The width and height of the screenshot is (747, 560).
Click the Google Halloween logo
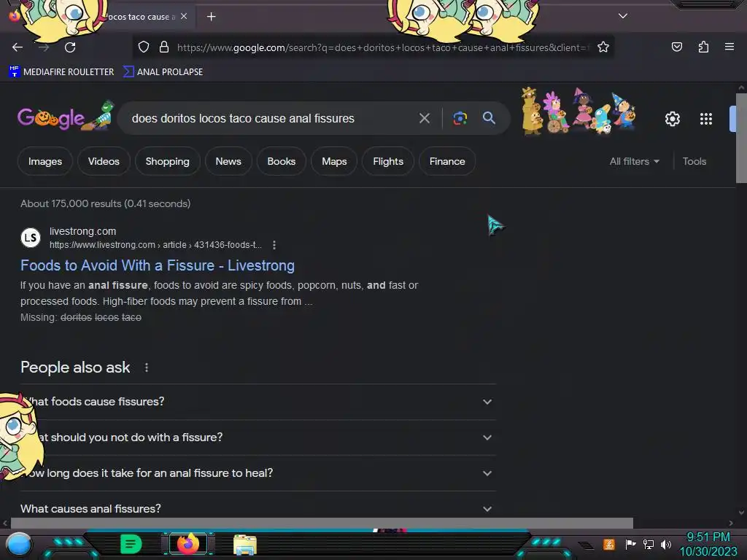(66, 117)
